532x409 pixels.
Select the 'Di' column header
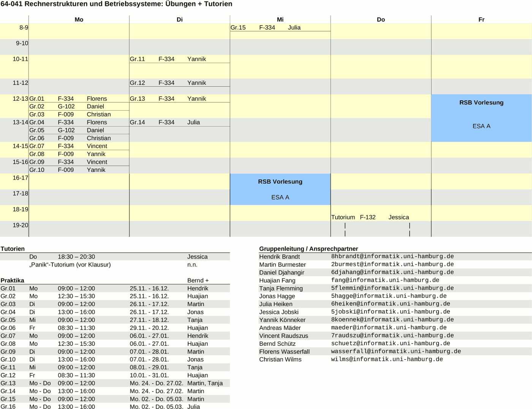coord(180,19)
